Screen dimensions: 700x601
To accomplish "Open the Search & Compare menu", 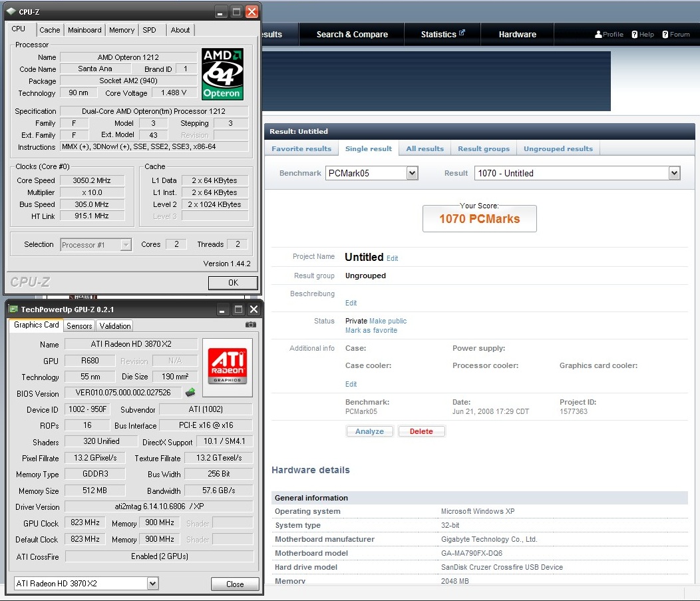I will [352, 35].
